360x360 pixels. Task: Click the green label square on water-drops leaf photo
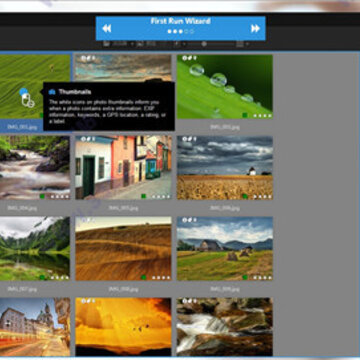[x=245, y=115]
